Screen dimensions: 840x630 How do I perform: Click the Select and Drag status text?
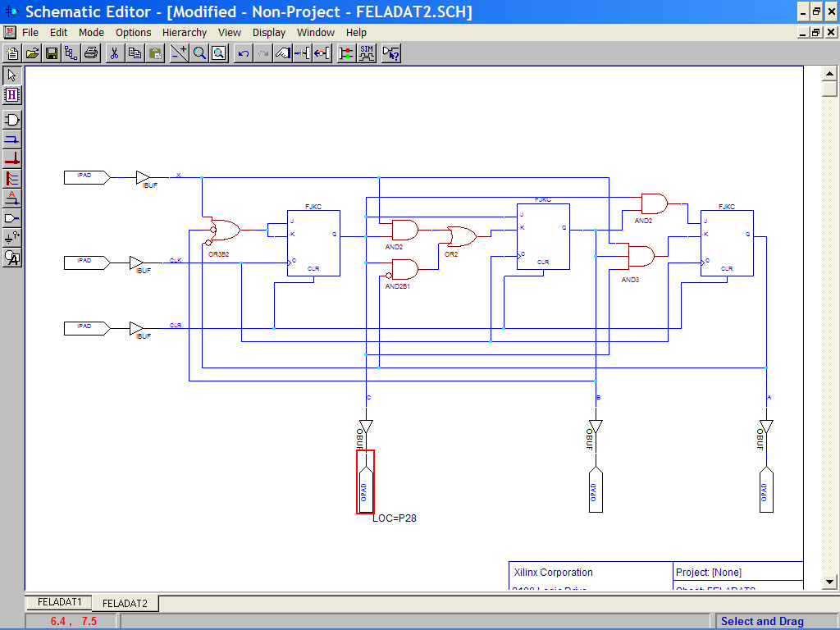(762, 622)
